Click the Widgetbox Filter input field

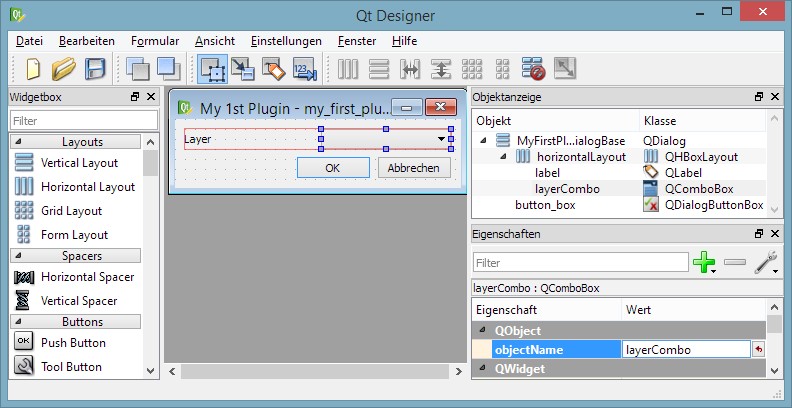[84, 121]
